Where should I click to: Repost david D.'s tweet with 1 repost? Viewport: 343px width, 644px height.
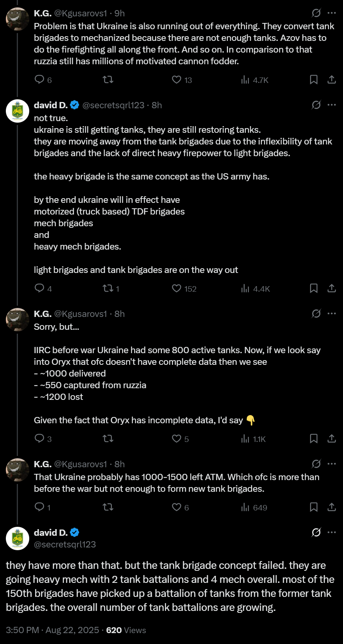click(x=108, y=289)
